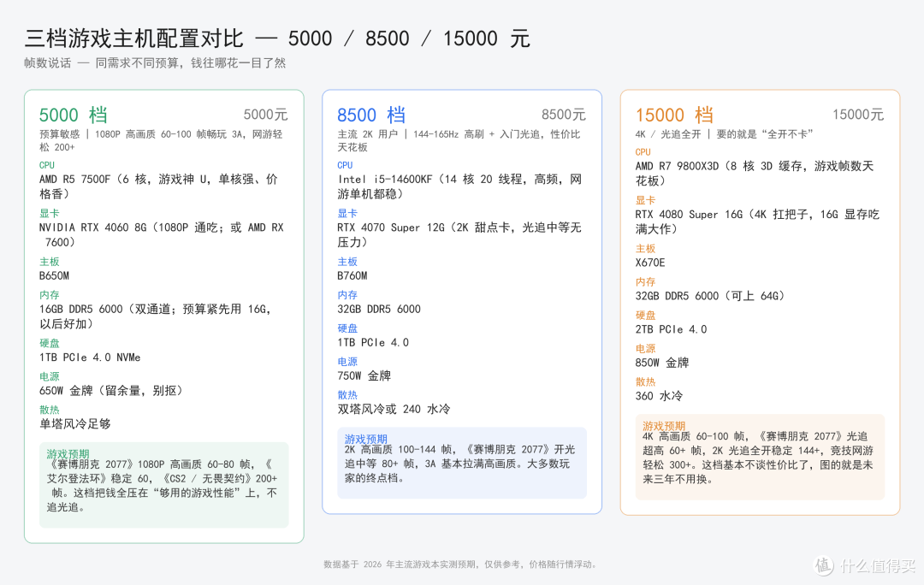The height and width of the screenshot is (585, 924).
Task: Select the green 5000 档 heading
Action: click(x=73, y=115)
